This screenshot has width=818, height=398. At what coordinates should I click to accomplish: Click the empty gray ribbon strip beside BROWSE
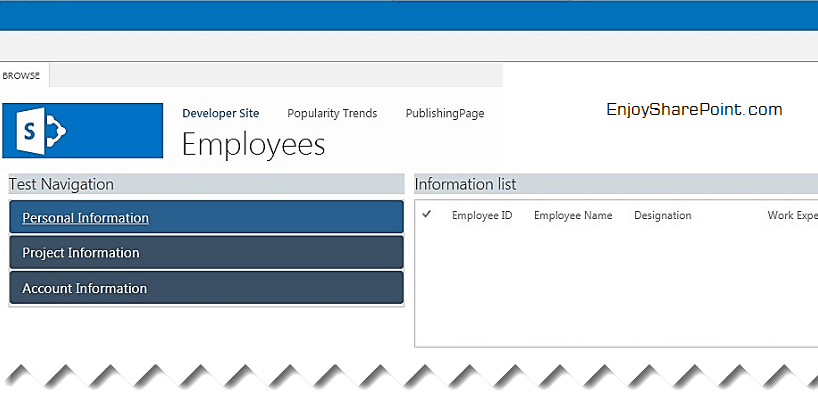tap(276, 76)
